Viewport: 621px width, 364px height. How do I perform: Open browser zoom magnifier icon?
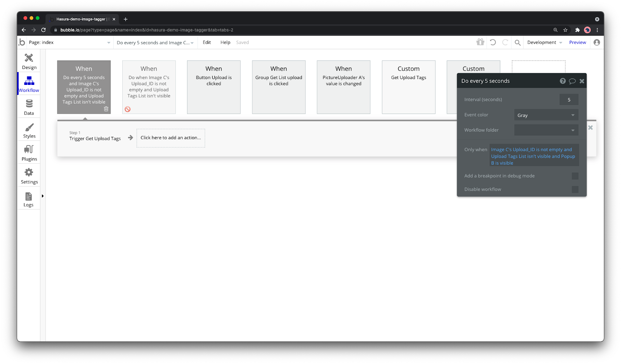555,30
